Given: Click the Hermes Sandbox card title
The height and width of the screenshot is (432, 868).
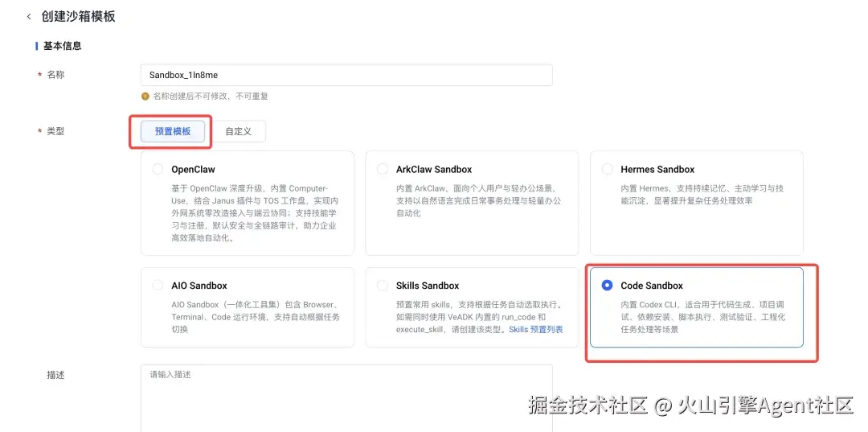Looking at the screenshot, I should click(657, 169).
